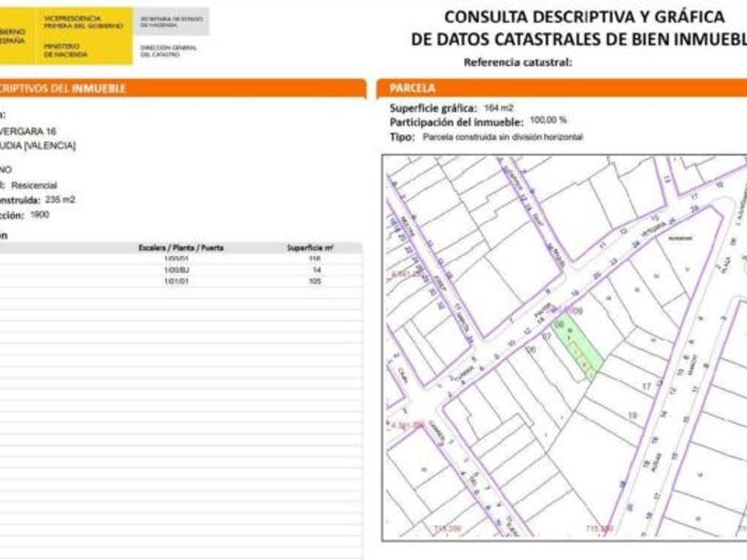Select the orange PARCELA section header

(x=562, y=88)
